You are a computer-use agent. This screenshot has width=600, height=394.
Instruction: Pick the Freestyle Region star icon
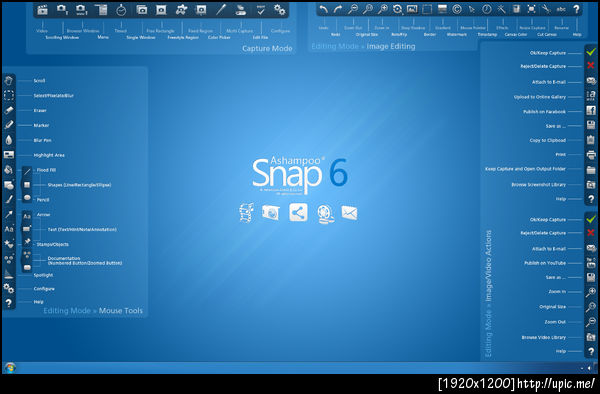click(181, 10)
